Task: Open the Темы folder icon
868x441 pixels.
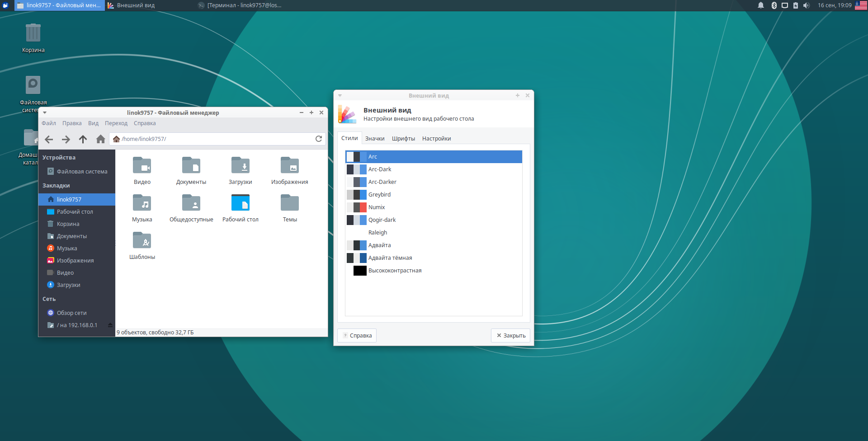Action: point(290,203)
